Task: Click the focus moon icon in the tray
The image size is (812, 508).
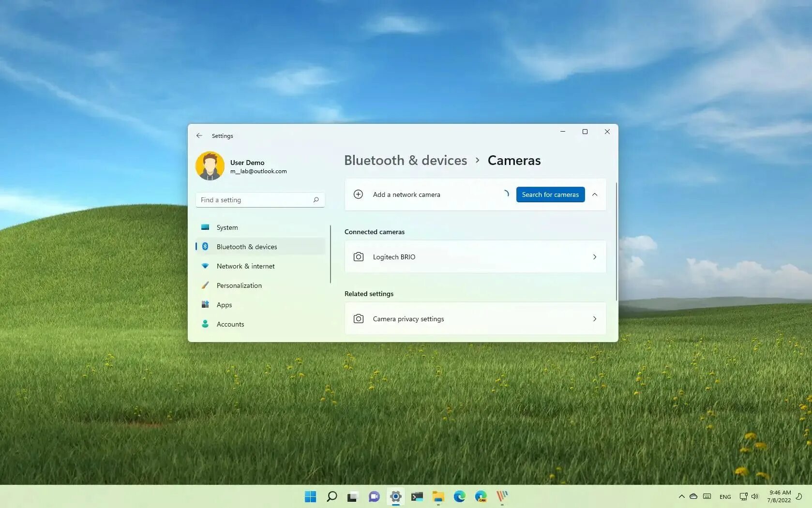Action: 799,496
